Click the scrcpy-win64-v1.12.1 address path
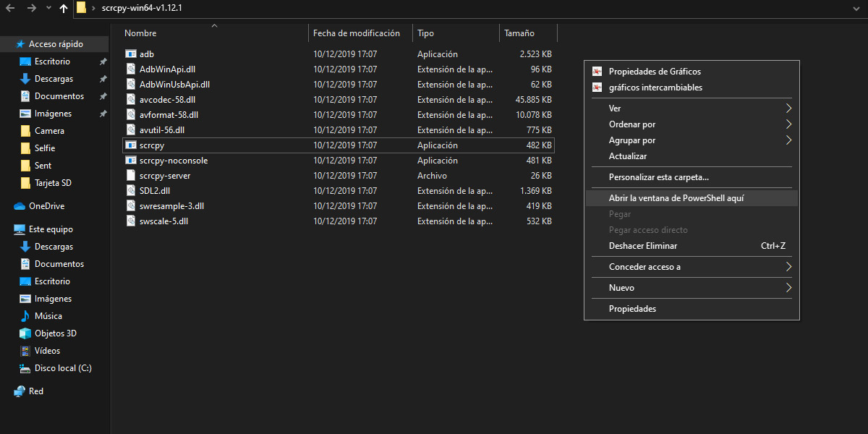This screenshot has width=868, height=434. pos(141,8)
